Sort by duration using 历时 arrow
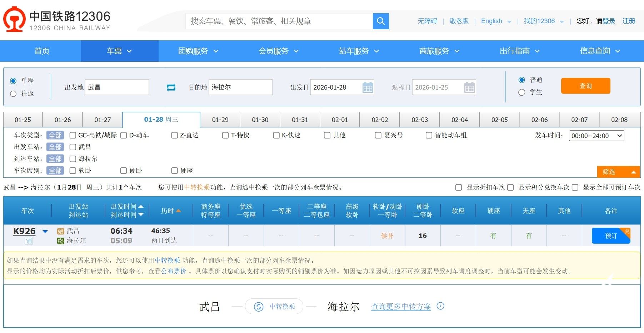Image resolution: width=644 pixels, height=333 pixels. 178,211
